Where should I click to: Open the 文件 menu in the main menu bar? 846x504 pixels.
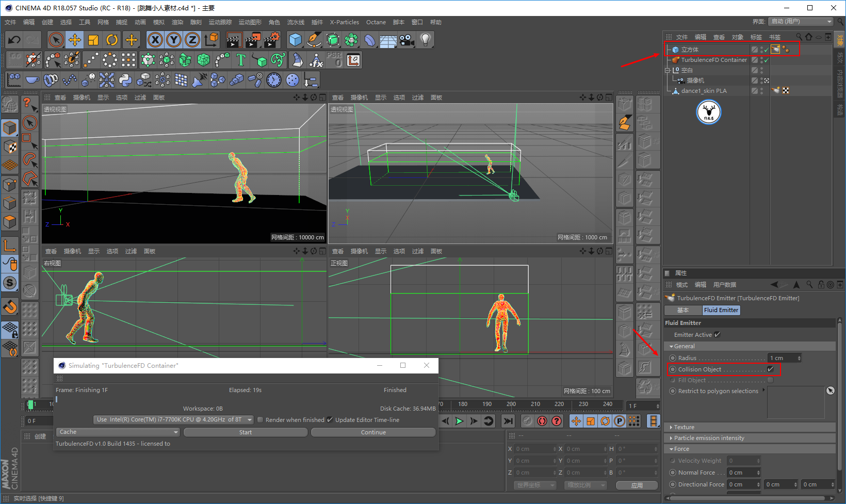10,22
